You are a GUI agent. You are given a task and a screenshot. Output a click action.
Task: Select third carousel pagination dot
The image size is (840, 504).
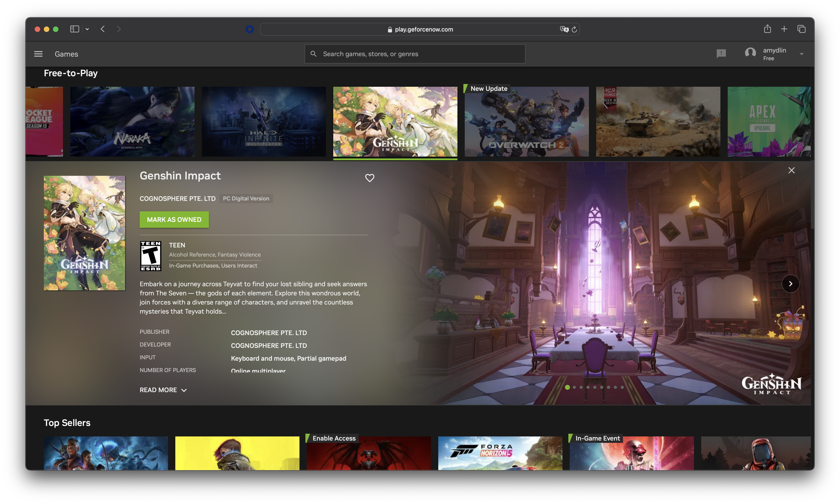coord(581,387)
